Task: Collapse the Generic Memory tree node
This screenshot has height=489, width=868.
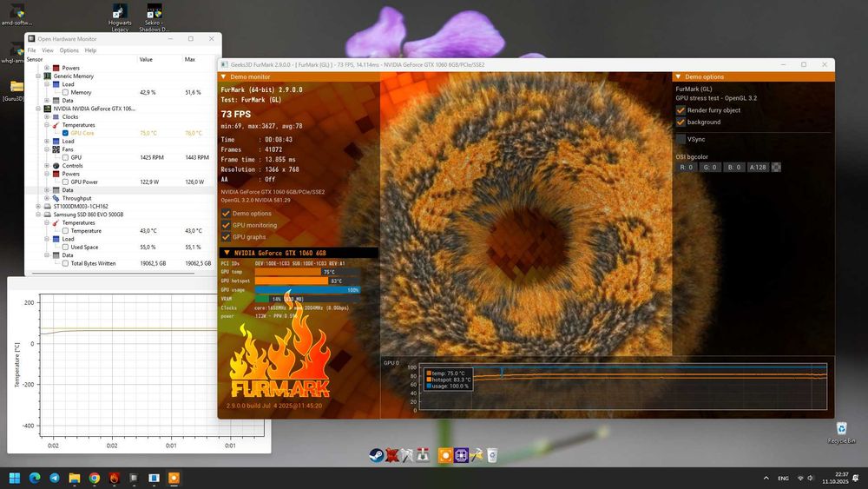Action: 38,76
